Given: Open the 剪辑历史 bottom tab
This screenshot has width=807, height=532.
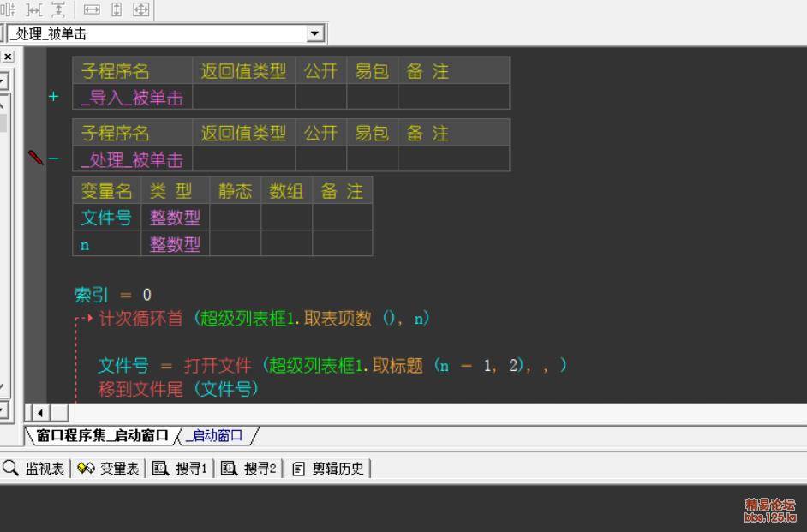Looking at the screenshot, I should pyautogui.click(x=328, y=469).
